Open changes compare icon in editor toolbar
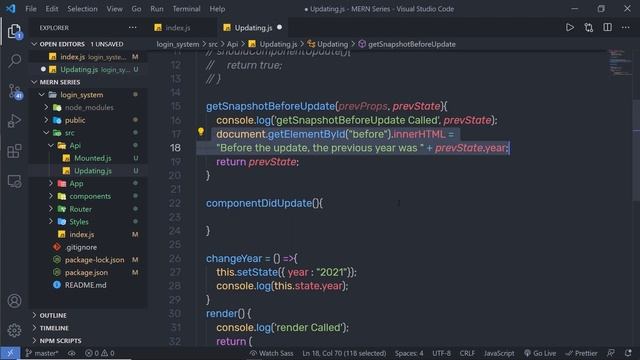Image resolution: width=640 pixels, height=360 pixels. click(588, 27)
